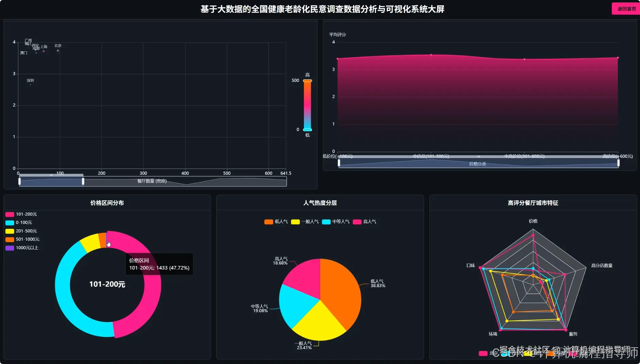Click the 深圳 scatter point
This screenshot has width=640, height=364.
tap(30, 85)
